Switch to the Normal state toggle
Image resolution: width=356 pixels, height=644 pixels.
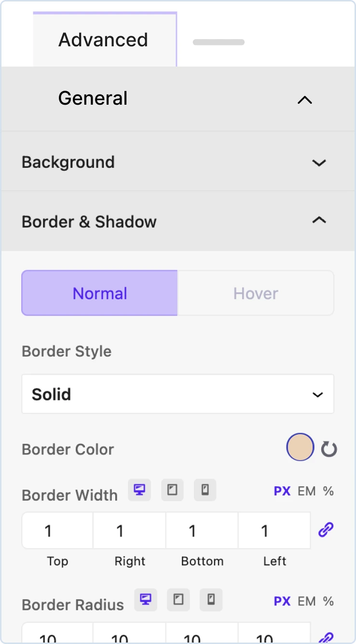point(100,293)
